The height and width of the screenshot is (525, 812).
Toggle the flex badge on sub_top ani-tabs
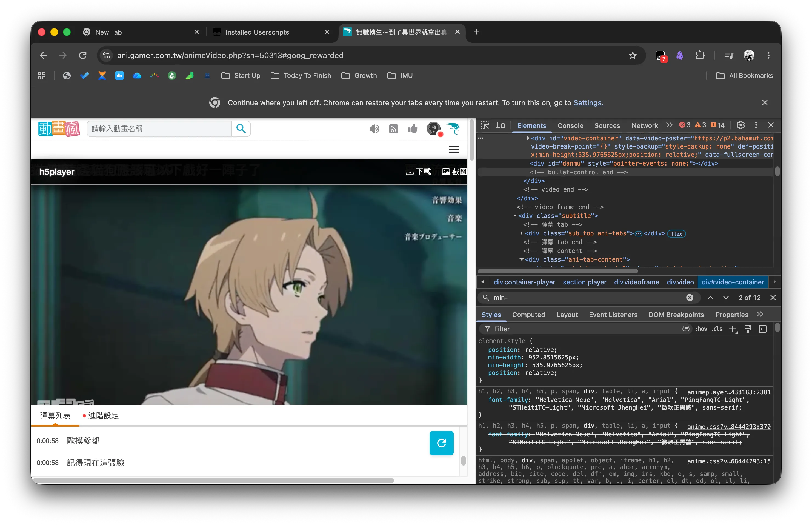pos(676,233)
